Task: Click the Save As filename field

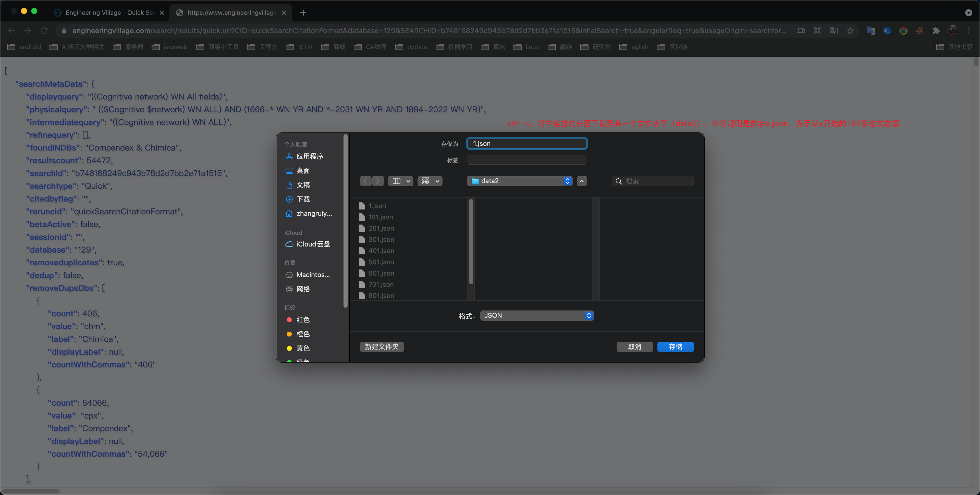Action: [x=527, y=143]
